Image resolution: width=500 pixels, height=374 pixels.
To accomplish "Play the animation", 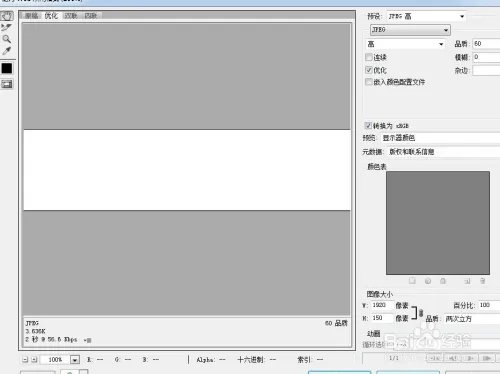I will [x=470, y=358].
